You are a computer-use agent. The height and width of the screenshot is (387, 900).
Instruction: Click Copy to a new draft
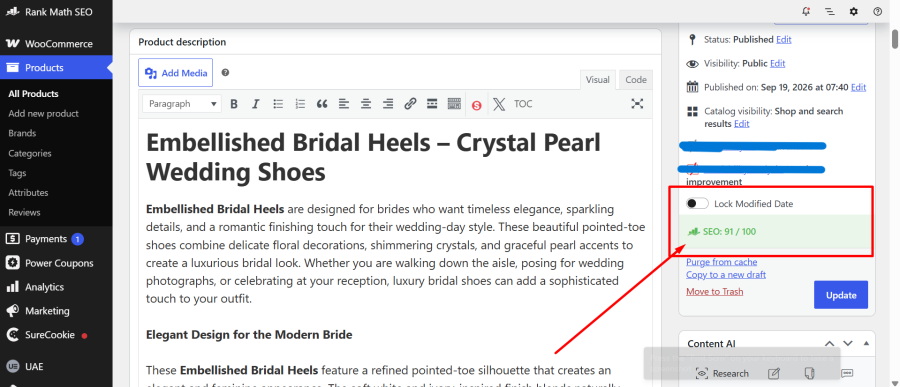coord(726,274)
